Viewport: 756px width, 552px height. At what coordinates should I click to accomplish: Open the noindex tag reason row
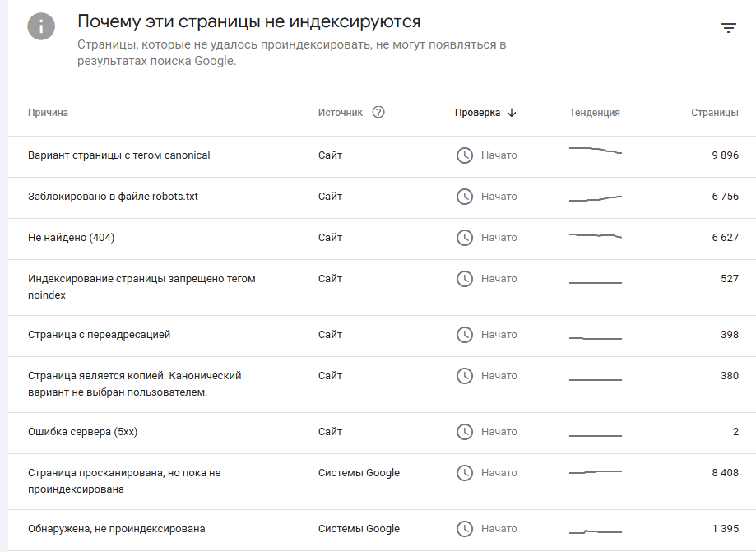coord(382,287)
